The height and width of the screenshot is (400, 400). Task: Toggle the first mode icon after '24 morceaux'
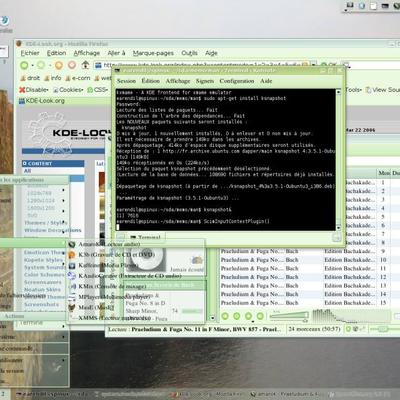coord(348,329)
